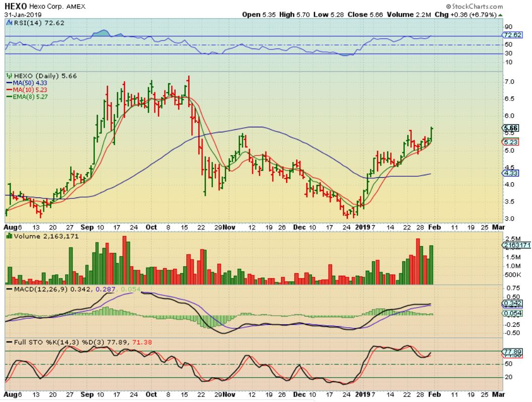Image resolution: width=532 pixels, height=402 pixels.
Task: Click the red 71.38 stochastic %D value
Action: coord(142,342)
